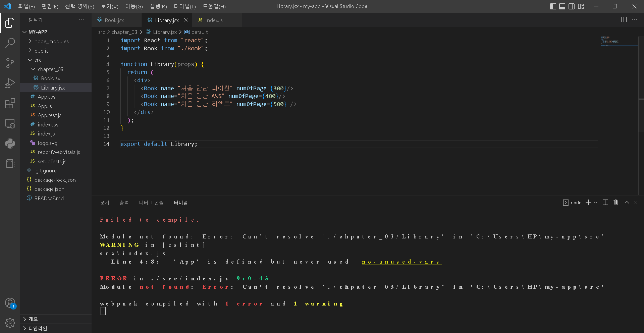Image resolution: width=644 pixels, height=333 pixels.
Task: Collapse the src folder
Action: point(56,60)
